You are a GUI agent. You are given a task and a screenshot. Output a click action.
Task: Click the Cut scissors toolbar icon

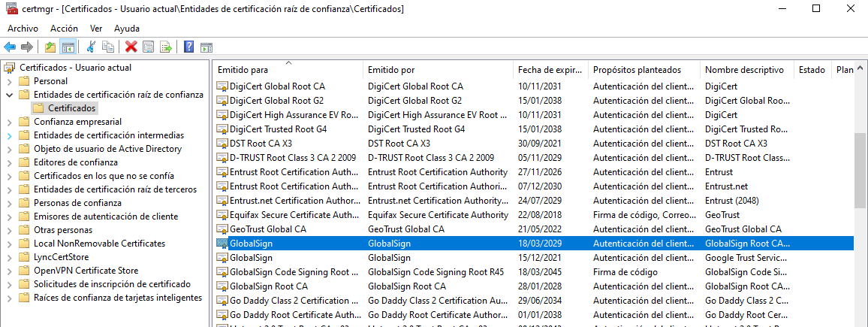pos(91,47)
